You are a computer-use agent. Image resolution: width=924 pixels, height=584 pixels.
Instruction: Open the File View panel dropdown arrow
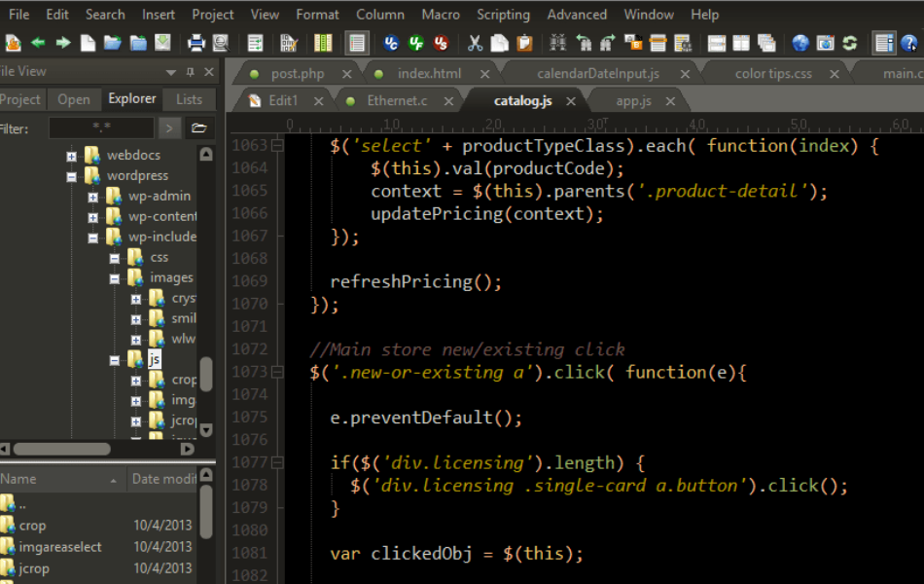click(x=171, y=73)
